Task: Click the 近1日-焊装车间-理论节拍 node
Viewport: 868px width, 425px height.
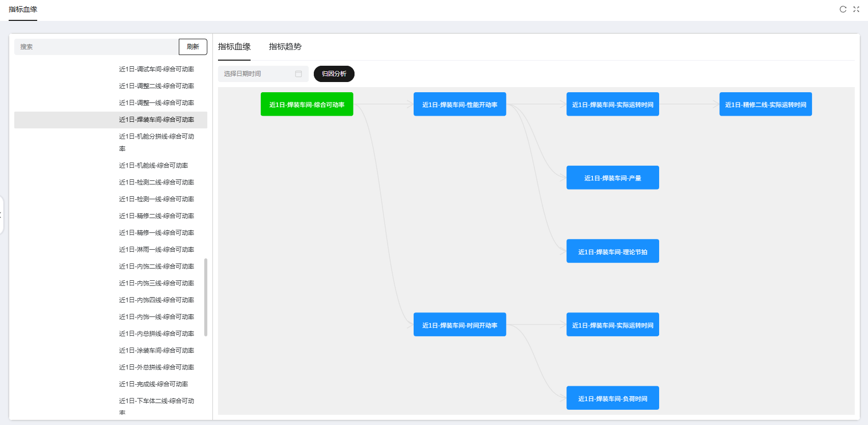Action: pyautogui.click(x=612, y=251)
